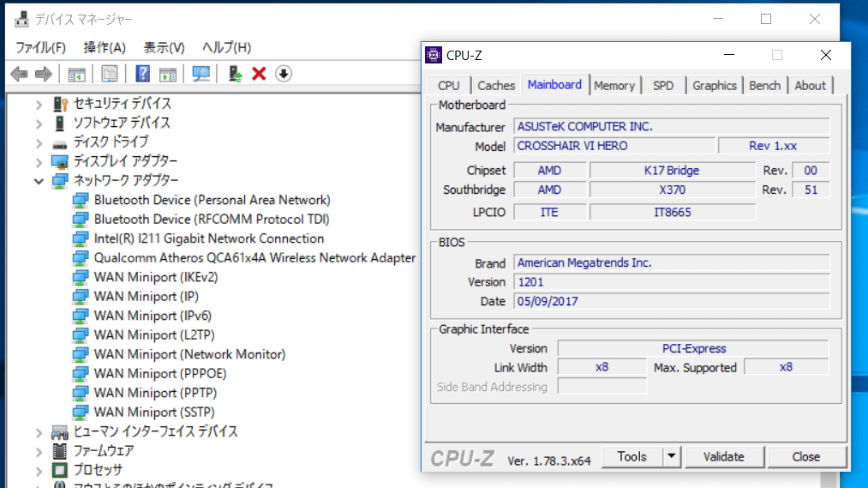868x488 pixels.
Task: Click the Forward arrow in Device Manager toolbar
Action: pos(43,74)
